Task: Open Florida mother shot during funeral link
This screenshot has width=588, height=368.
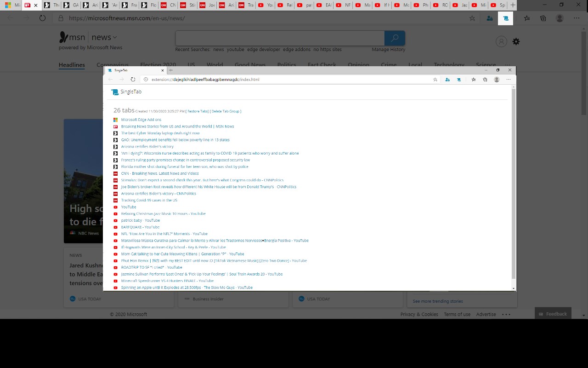Action: pos(185,167)
